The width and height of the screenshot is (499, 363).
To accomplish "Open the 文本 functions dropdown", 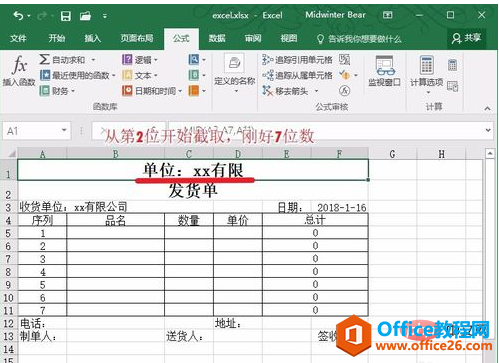I will pos(140,75).
